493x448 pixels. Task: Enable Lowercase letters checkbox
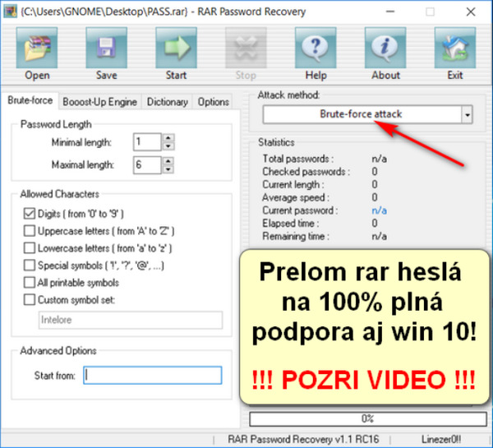click(30, 248)
